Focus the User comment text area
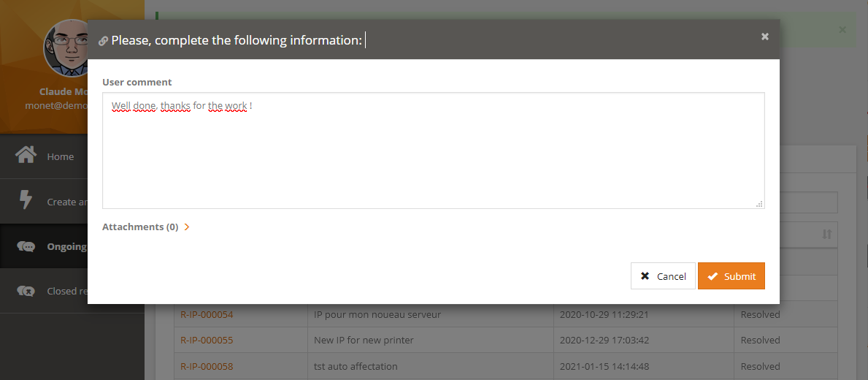 [433, 150]
